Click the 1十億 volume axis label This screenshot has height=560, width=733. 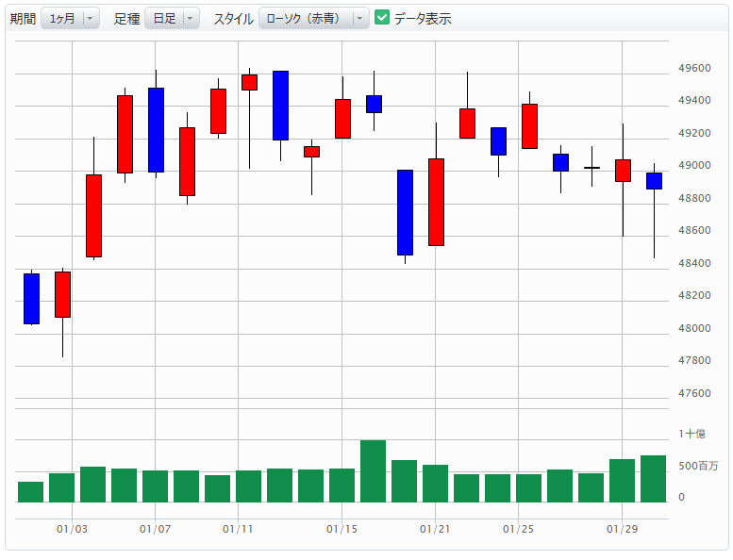pyautogui.click(x=691, y=434)
